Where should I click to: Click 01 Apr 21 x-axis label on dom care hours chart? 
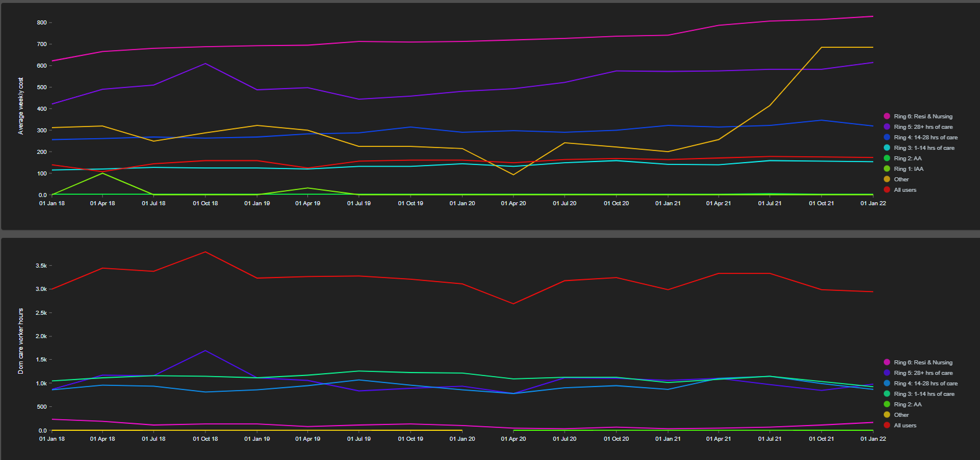click(x=718, y=439)
